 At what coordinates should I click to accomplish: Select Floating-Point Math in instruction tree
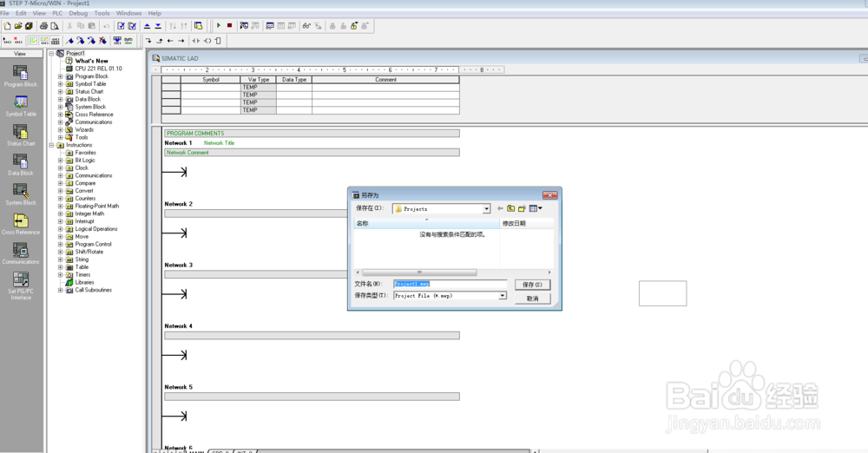point(97,206)
